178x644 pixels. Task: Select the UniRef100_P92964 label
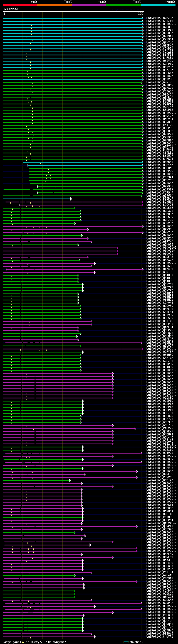pos(160,39)
